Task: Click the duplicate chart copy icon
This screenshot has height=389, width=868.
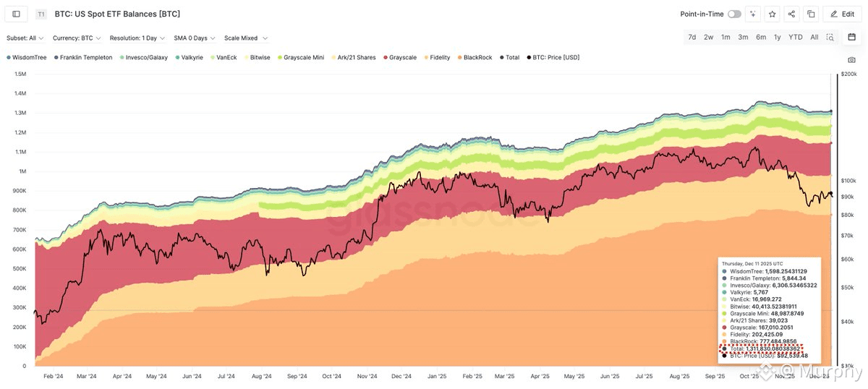Action: click(x=811, y=14)
